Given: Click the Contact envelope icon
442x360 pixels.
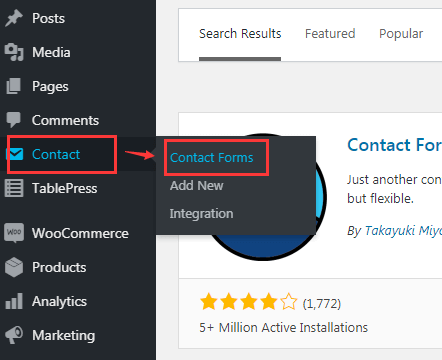Looking at the screenshot, I should (16, 154).
